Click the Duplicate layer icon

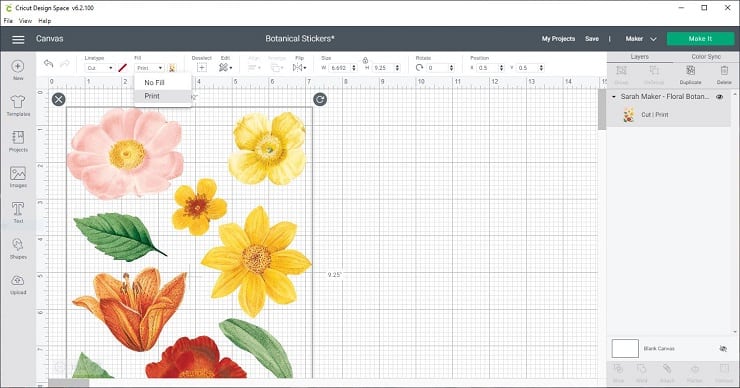click(690, 75)
